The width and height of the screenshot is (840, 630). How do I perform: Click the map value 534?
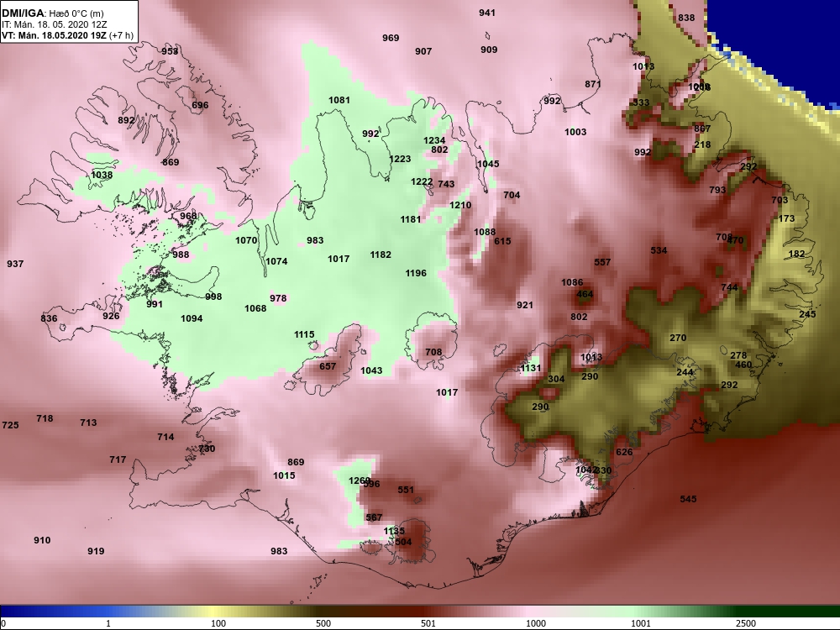pyautogui.click(x=659, y=250)
